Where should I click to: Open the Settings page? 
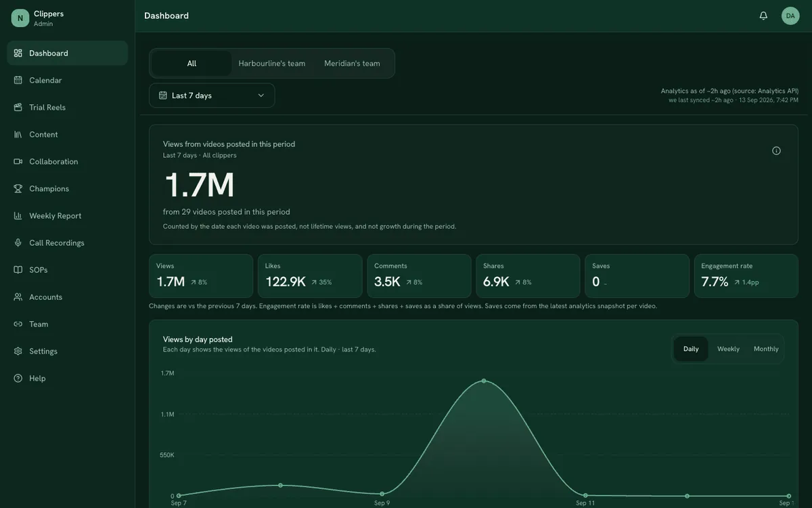[x=67, y=351]
